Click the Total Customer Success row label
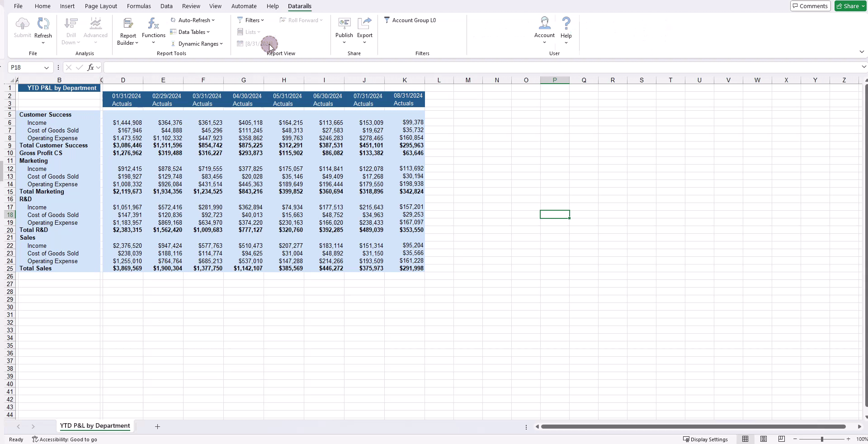The height and width of the screenshot is (444, 868). pos(53,146)
